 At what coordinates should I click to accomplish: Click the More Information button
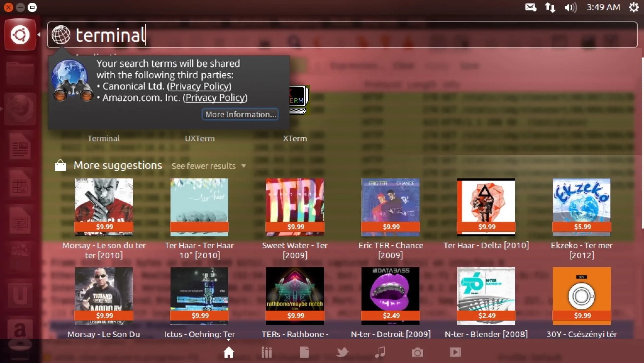coord(240,114)
